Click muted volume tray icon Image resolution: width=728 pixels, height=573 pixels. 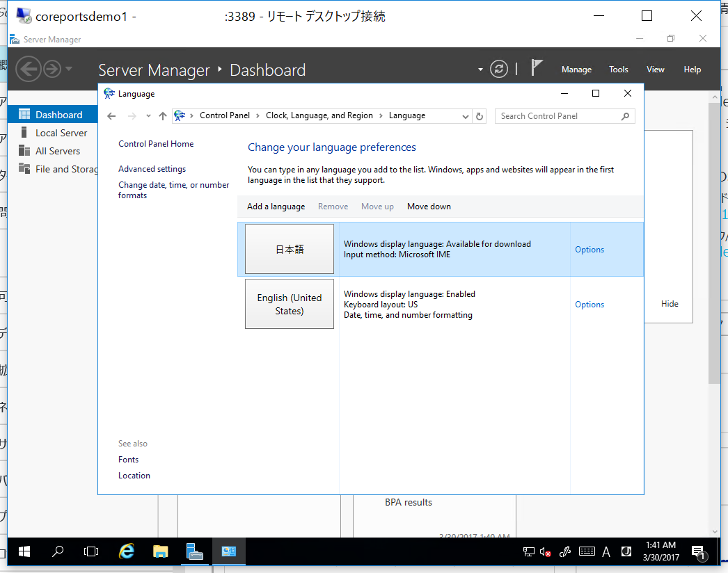[546, 551]
